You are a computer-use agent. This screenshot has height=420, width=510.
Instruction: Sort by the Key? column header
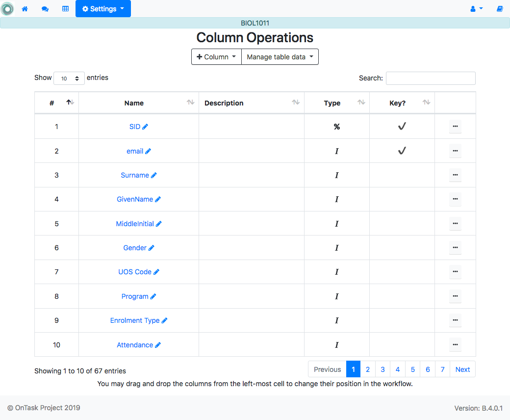pos(402,103)
